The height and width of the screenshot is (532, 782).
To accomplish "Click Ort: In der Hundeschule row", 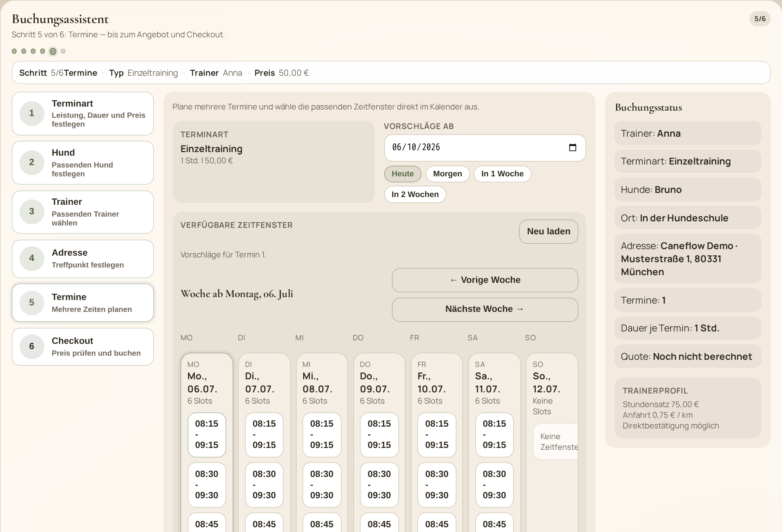I will pos(688,218).
